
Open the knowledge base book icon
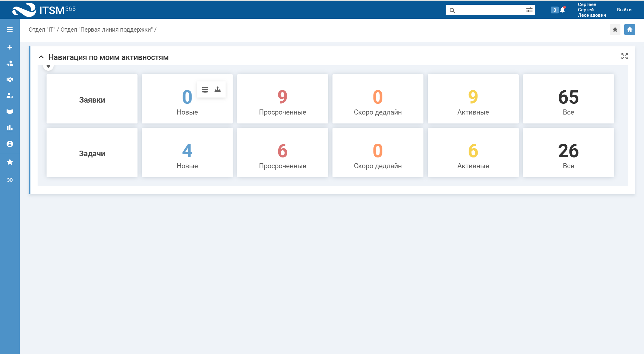(x=10, y=112)
